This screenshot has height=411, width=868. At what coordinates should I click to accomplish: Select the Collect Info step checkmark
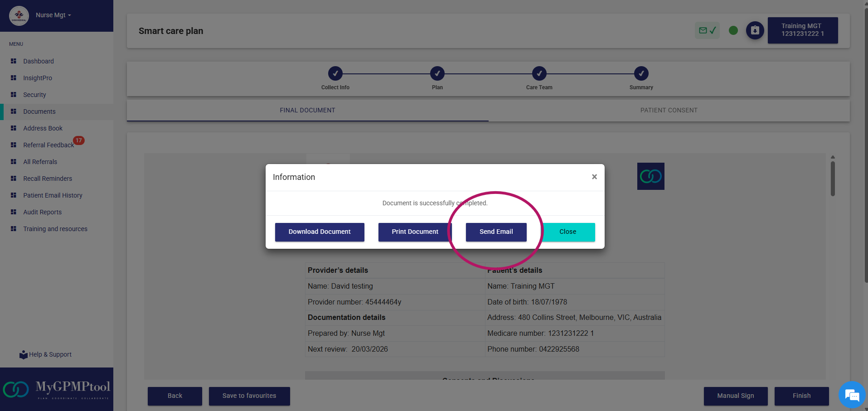point(335,73)
